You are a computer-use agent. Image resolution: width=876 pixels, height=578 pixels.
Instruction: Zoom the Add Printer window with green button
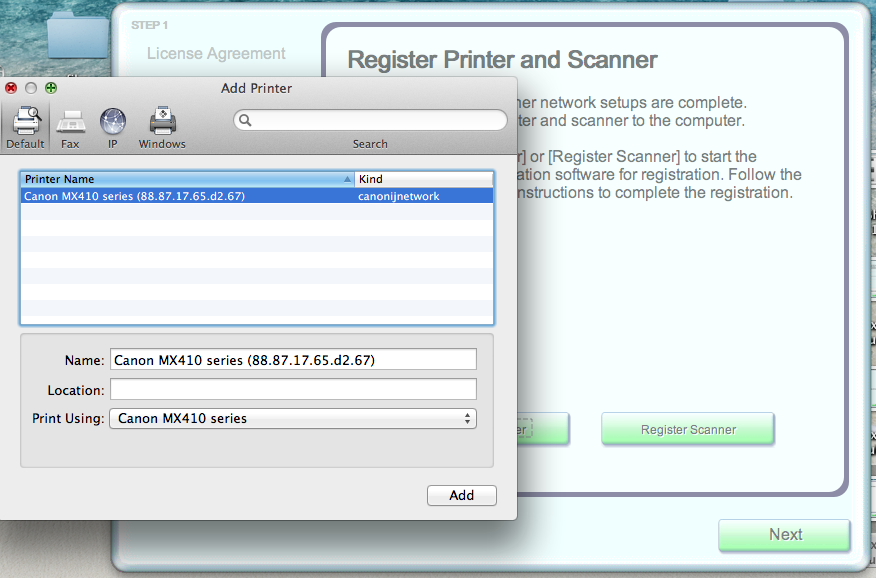tap(51, 88)
